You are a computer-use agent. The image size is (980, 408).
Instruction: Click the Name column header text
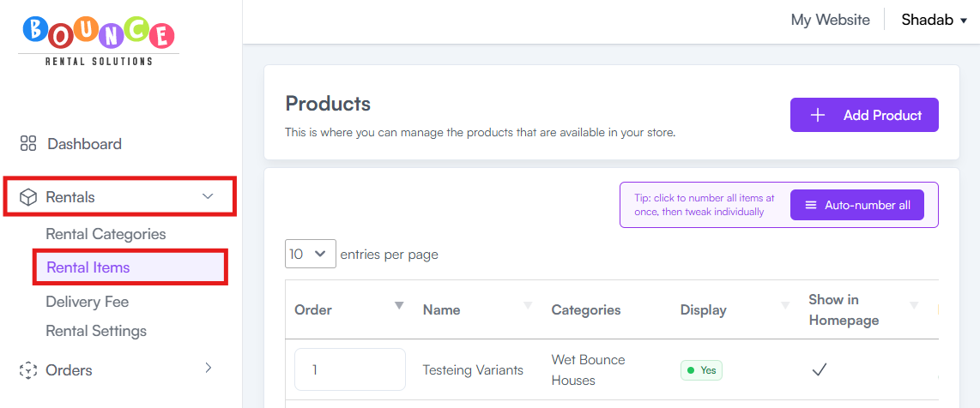[441, 310]
